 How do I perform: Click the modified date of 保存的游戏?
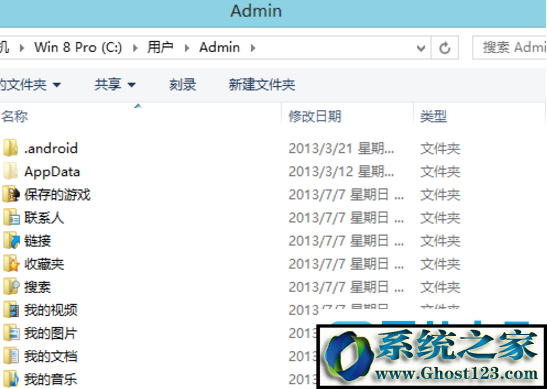(x=346, y=194)
